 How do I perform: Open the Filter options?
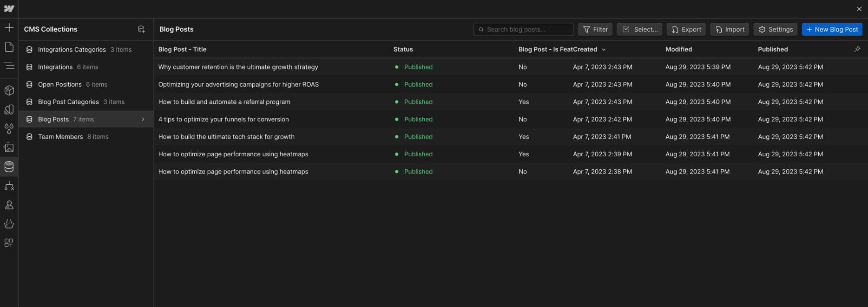[595, 29]
